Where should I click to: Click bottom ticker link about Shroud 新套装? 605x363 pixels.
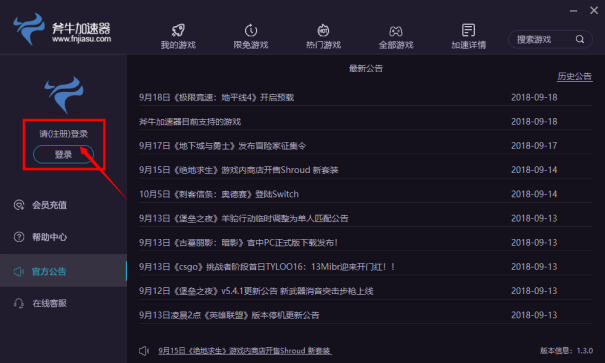click(244, 351)
